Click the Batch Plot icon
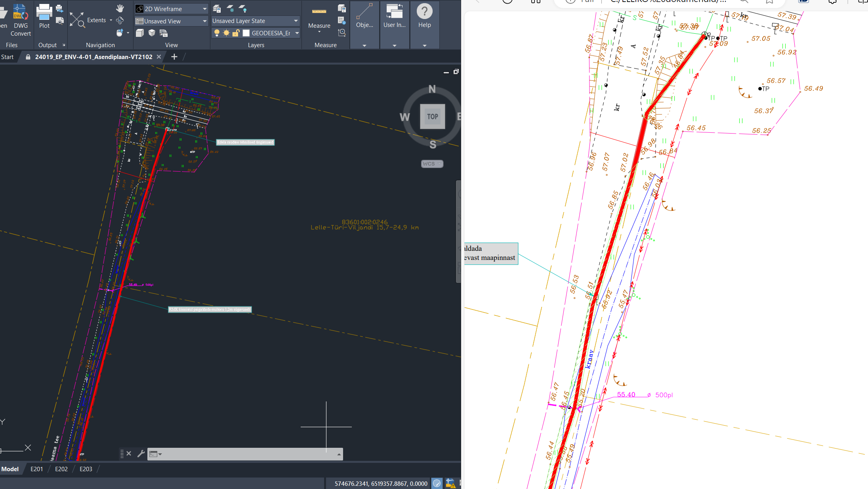The image size is (868, 489). [59, 8]
